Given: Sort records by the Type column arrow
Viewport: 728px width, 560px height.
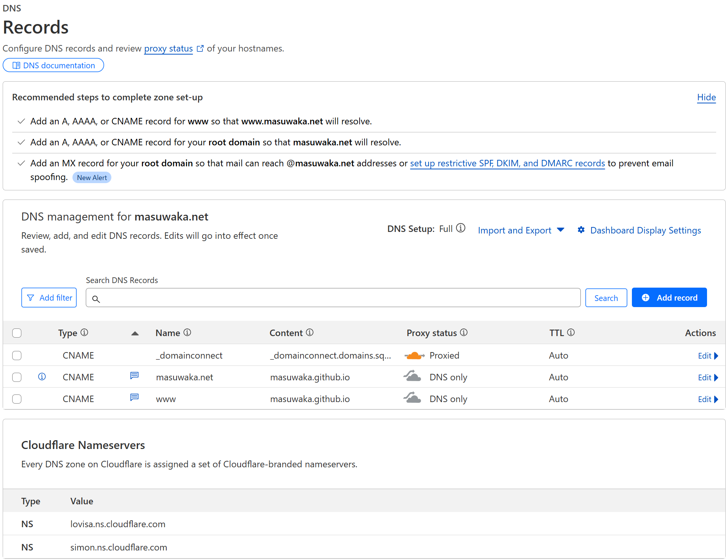Looking at the screenshot, I should (135, 333).
